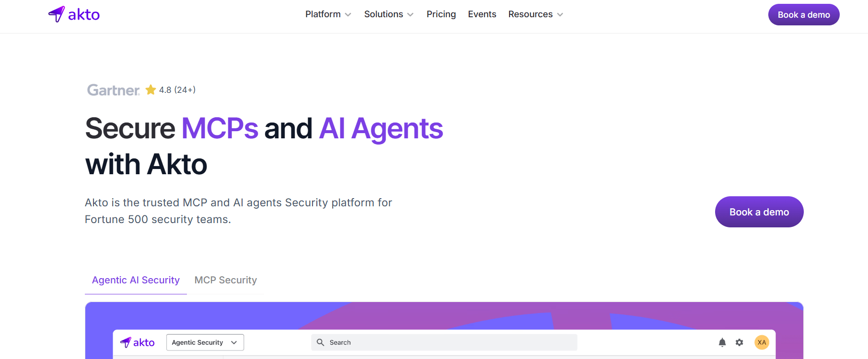Expand the Solutions navigation menu

(x=389, y=14)
